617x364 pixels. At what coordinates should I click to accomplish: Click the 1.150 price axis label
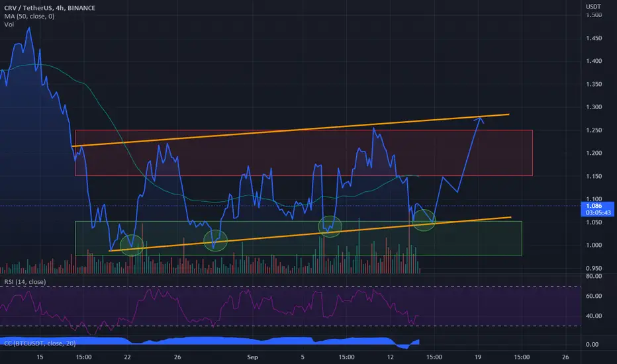point(594,176)
